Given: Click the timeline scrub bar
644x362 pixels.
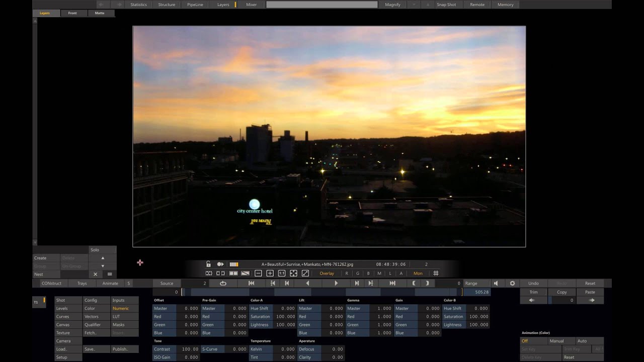Looking at the screenshot, I should click(322, 292).
